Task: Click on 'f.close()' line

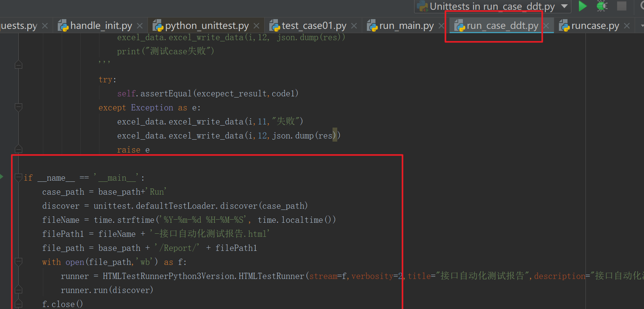Action: [x=62, y=304]
